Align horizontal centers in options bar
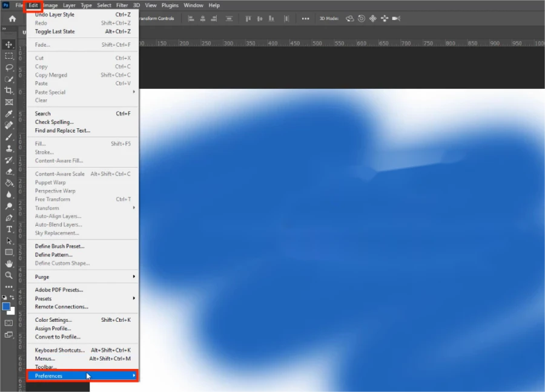This screenshot has width=545, height=392. (203, 19)
